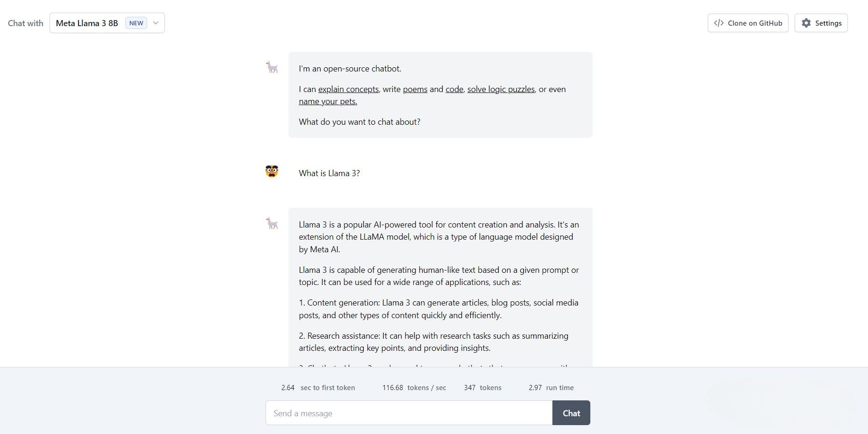Click the user emoji avatar with glasses

pos(272,171)
